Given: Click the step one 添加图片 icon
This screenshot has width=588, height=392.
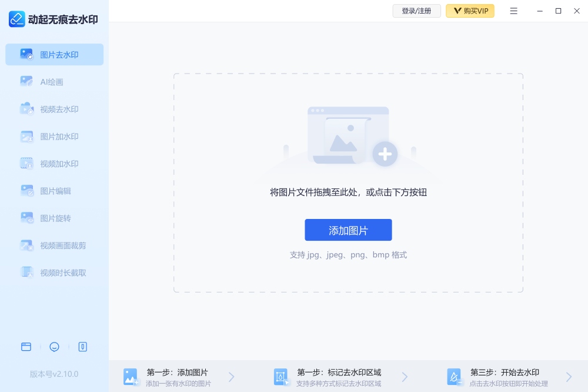Looking at the screenshot, I should point(131,377).
